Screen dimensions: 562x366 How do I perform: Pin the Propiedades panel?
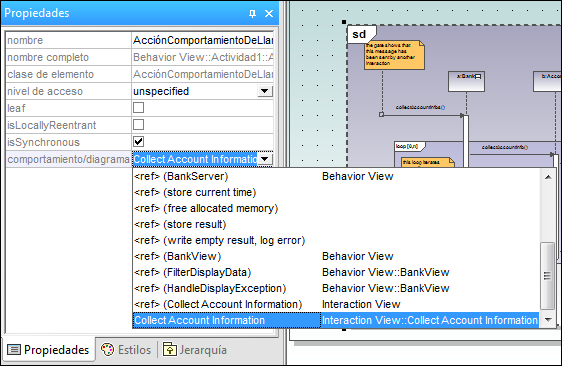point(252,14)
